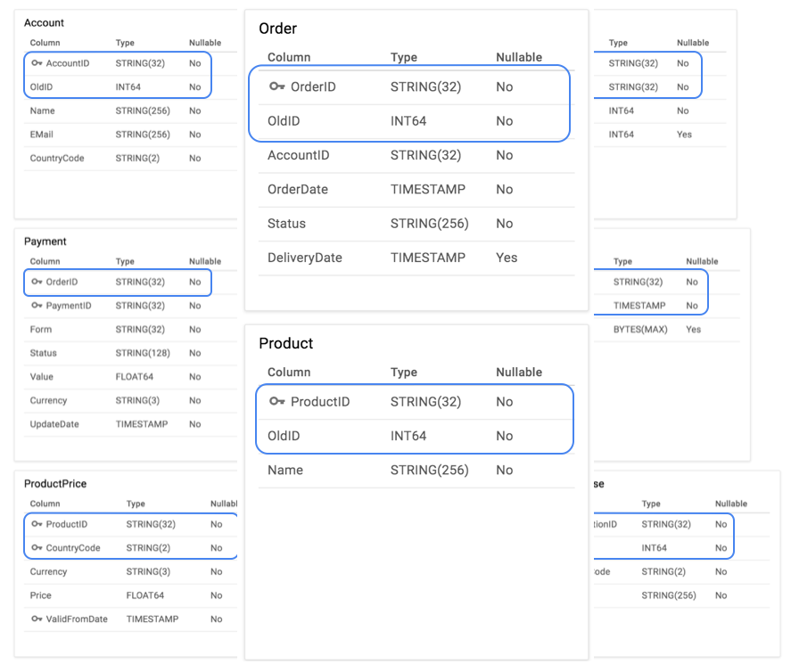Click the key icon beside ValidFromDate
The height and width of the screenshot is (672, 791).
tap(37, 619)
